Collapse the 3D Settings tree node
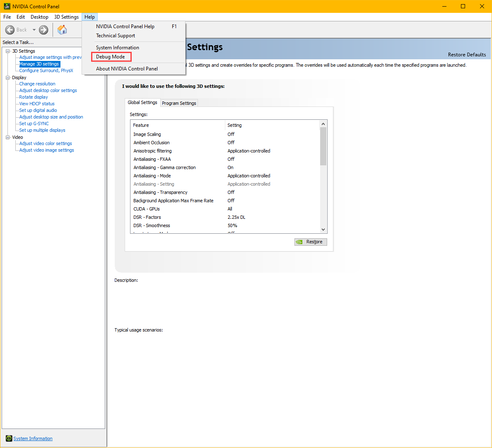Image resolution: width=492 pixels, height=448 pixels. (x=8, y=51)
